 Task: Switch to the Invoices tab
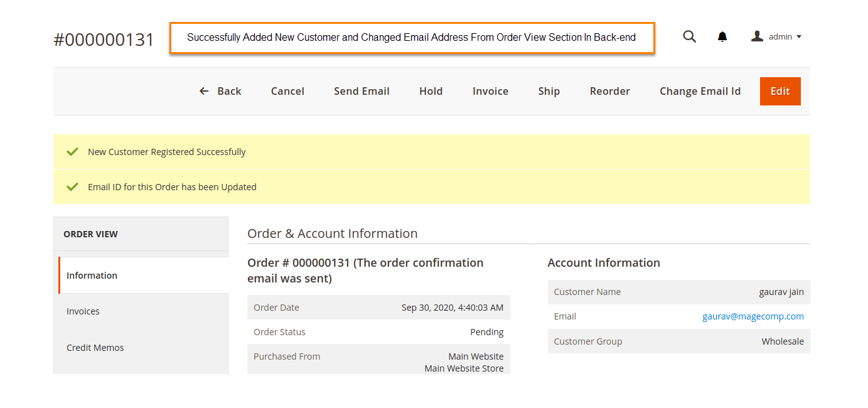(83, 311)
